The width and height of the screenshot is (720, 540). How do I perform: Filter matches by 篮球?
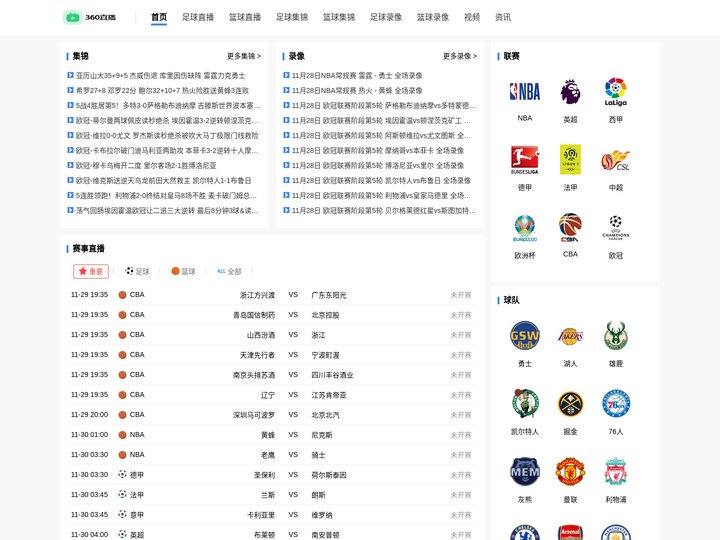click(183, 271)
